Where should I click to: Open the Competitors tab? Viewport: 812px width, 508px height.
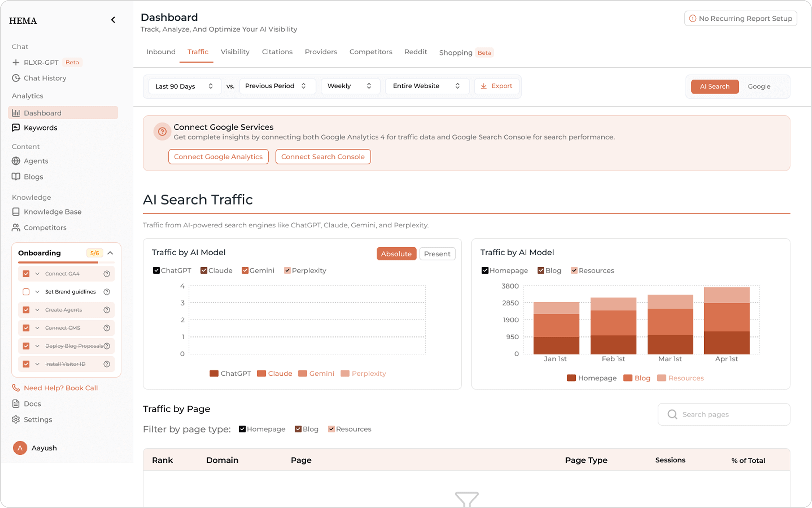(371, 52)
